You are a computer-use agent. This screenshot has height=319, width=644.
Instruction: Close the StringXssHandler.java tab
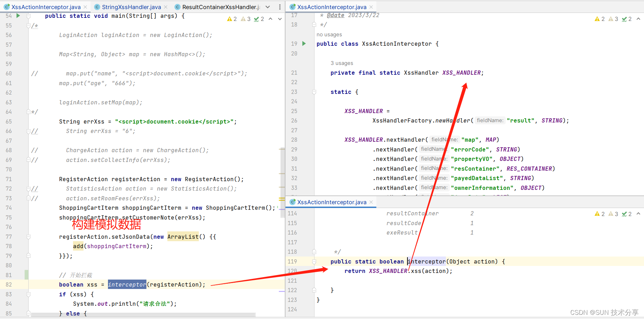click(166, 7)
